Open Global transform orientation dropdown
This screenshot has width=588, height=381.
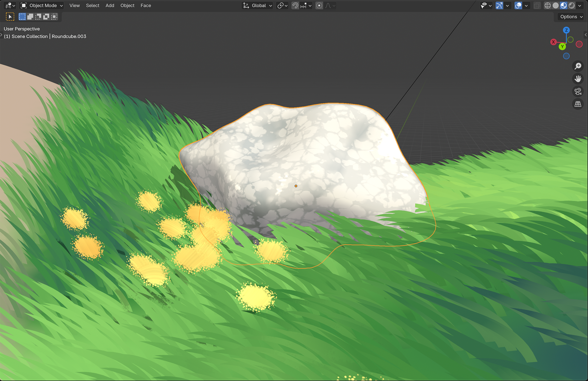pos(258,6)
